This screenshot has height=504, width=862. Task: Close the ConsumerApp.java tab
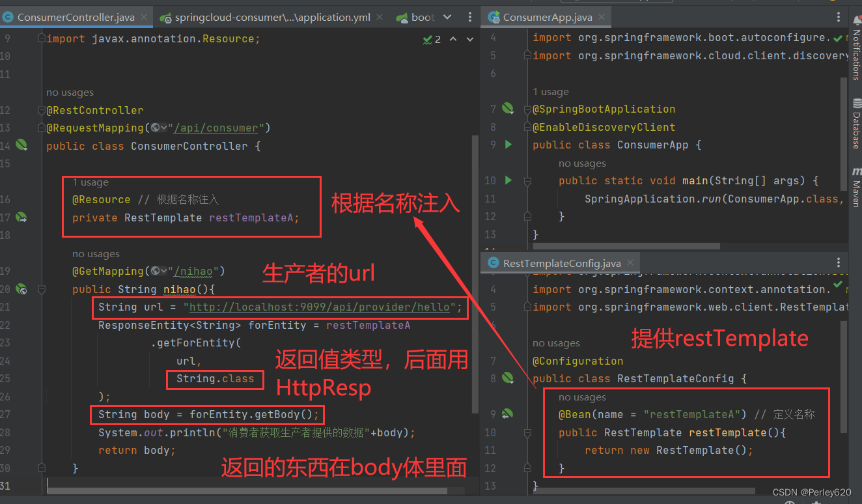(601, 18)
